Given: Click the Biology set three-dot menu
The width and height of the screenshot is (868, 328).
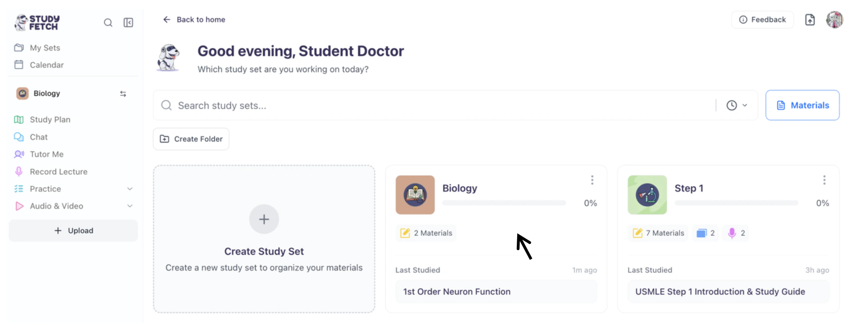Looking at the screenshot, I should point(592,180).
